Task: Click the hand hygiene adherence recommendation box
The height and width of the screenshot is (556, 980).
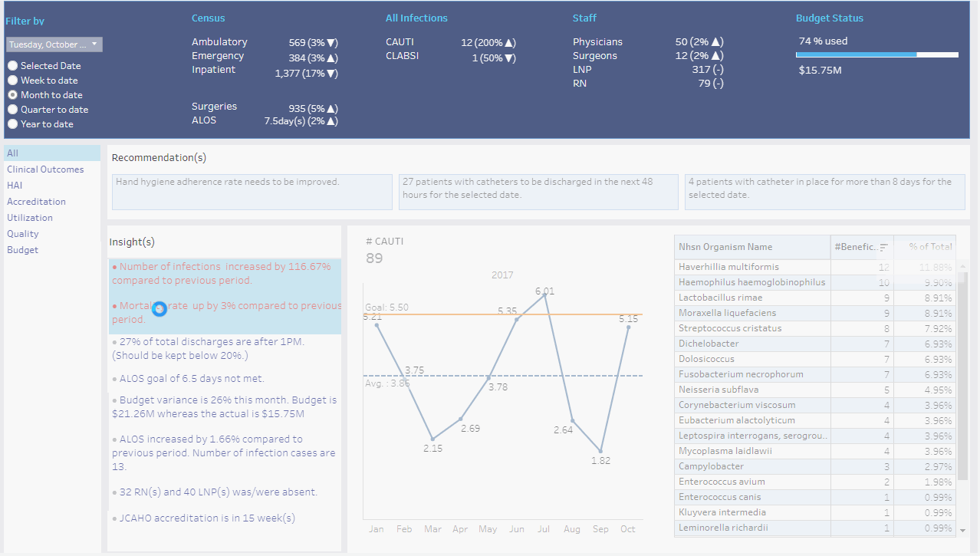Action: click(x=252, y=192)
